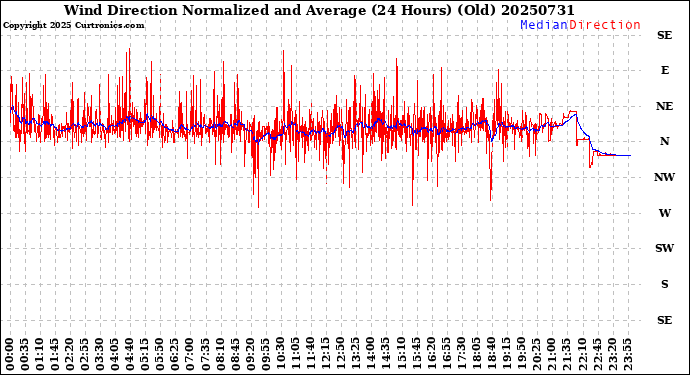Click the 00:00 time label
This screenshot has width=690, height=375.
coord(10,354)
